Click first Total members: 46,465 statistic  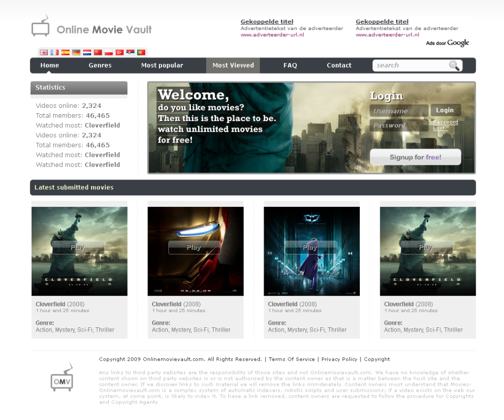(x=73, y=115)
